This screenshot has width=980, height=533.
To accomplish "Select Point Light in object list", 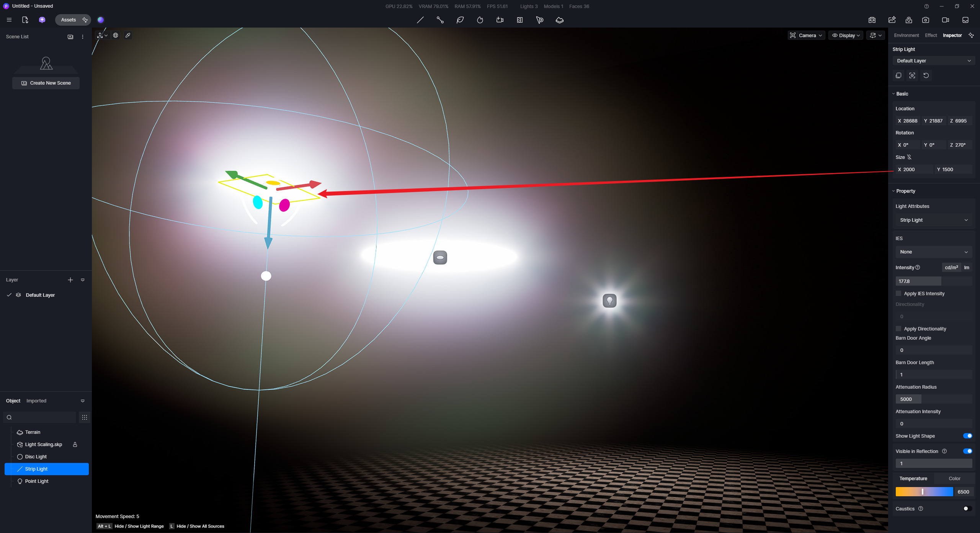I will point(37,481).
